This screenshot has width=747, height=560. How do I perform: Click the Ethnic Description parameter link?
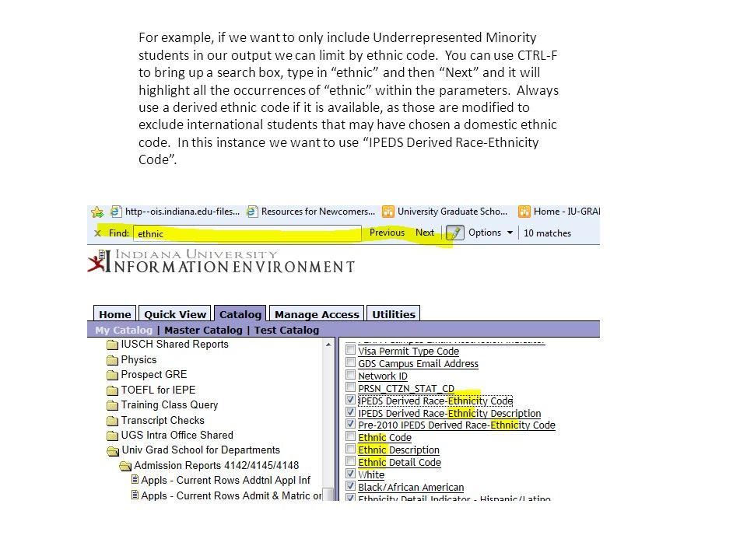tap(398, 450)
